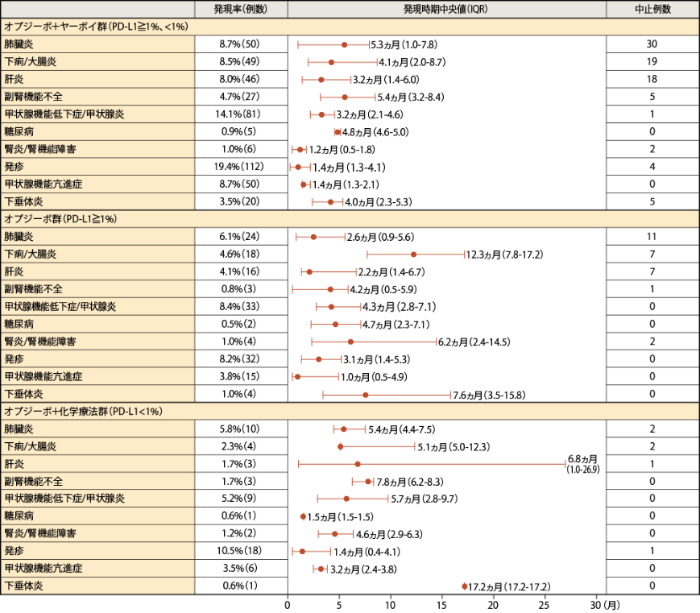Select the label 4.7ヵ月(2.3-7.1)

click(396, 325)
